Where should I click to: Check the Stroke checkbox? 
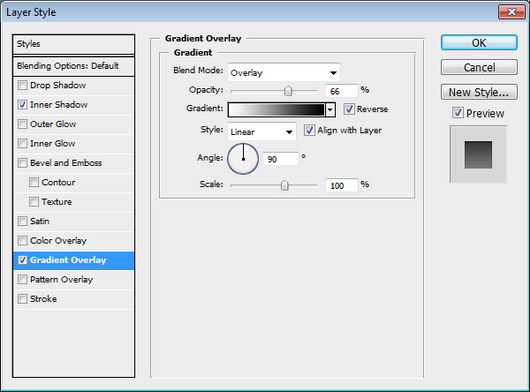click(23, 299)
